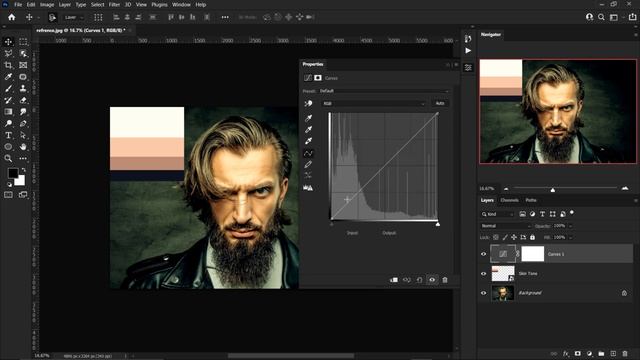Viewport: 640px width, 360px height.
Task: Add a layer mask from Layers panel footer
Action: point(578,353)
